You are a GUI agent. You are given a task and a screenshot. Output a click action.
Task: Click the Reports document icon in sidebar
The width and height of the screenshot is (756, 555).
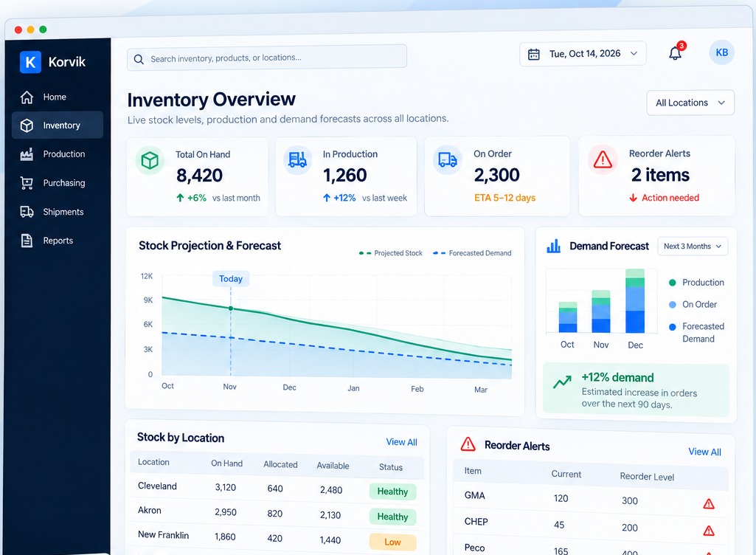pyautogui.click(x=27, y=241)
